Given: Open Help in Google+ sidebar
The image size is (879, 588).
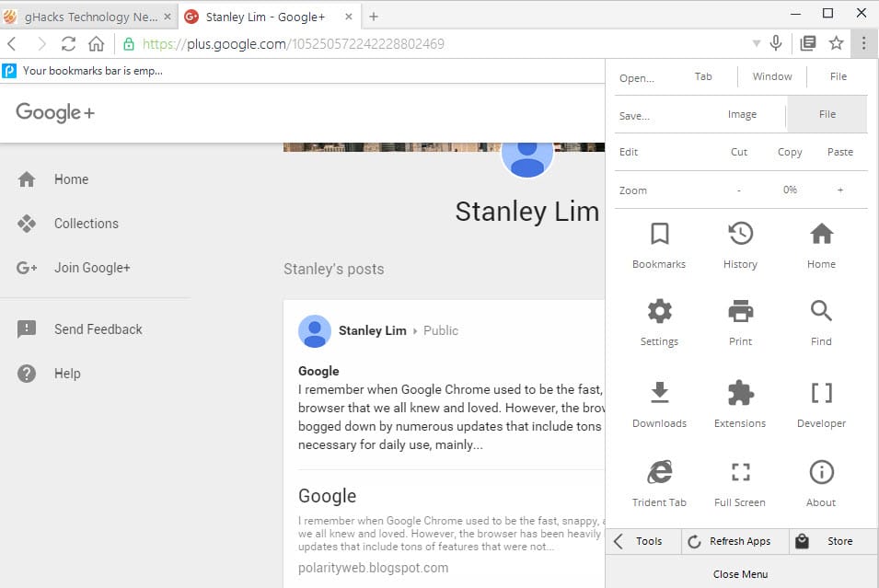Looking at the screenshot, I should [x=67, y=374].
